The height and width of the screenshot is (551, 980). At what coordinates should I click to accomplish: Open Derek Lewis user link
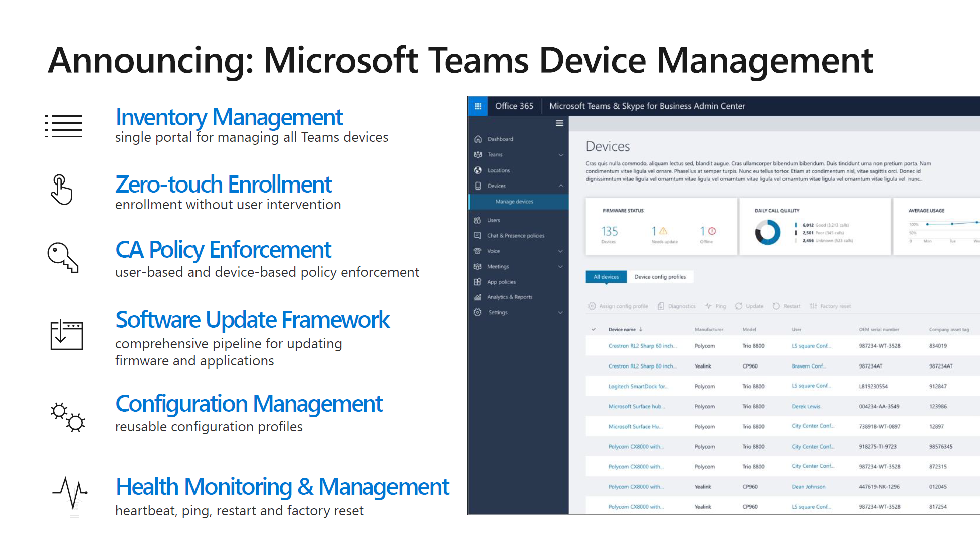pos(806,407)
